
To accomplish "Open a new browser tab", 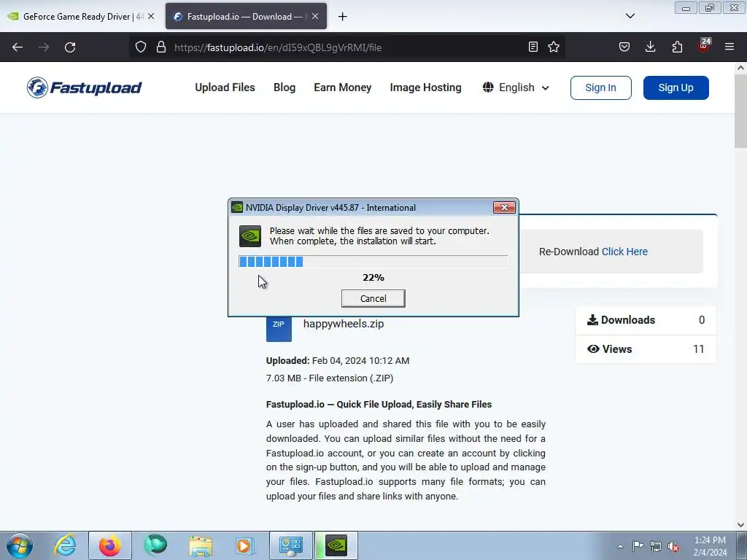I will click(343, 17).
